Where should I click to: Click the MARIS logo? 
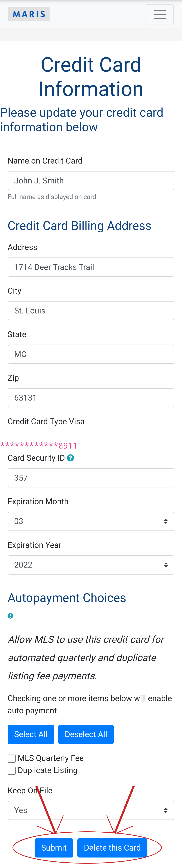point(29,14)
